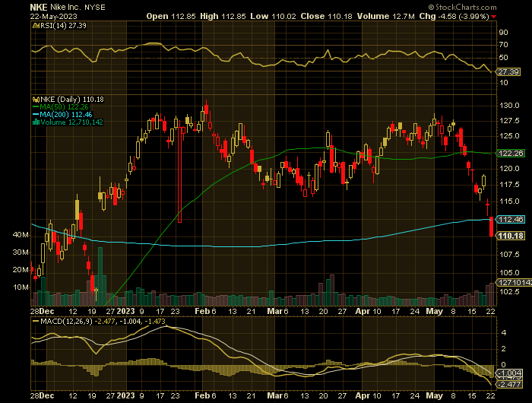This screenshot has height=403, width=532.
Task: Click the 22-May-2023 date text
Action: [53, 16]
